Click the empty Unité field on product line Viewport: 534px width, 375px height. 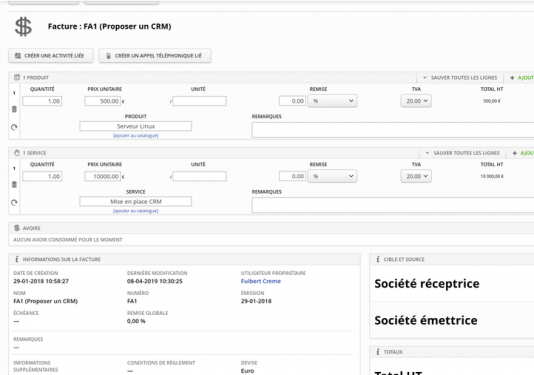200,101
